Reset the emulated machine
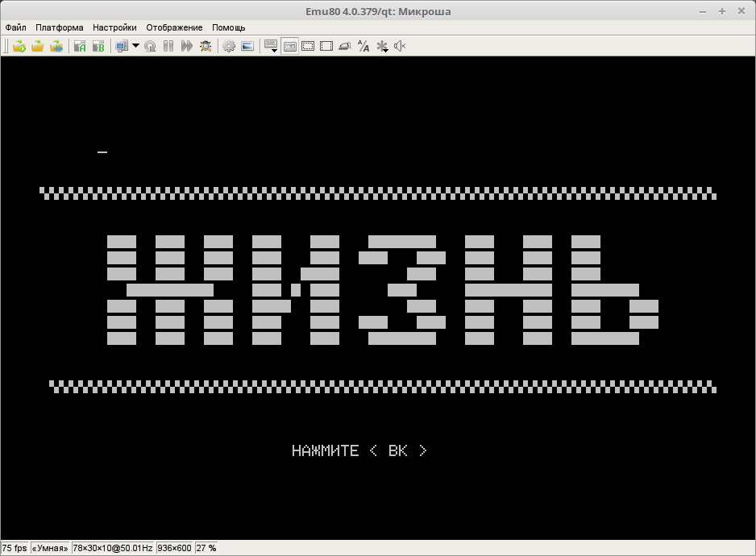The width and height of the screenshot is (756, 556). tap(150, 46)
